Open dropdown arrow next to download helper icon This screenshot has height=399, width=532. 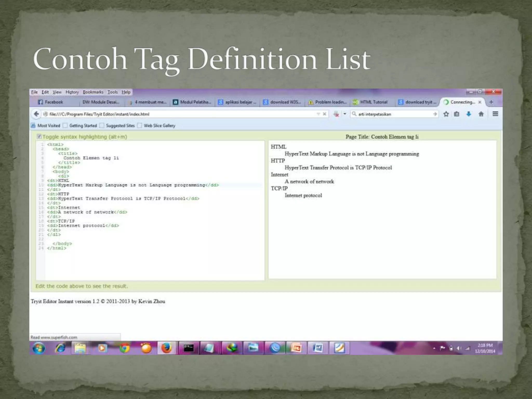point(345,114)
